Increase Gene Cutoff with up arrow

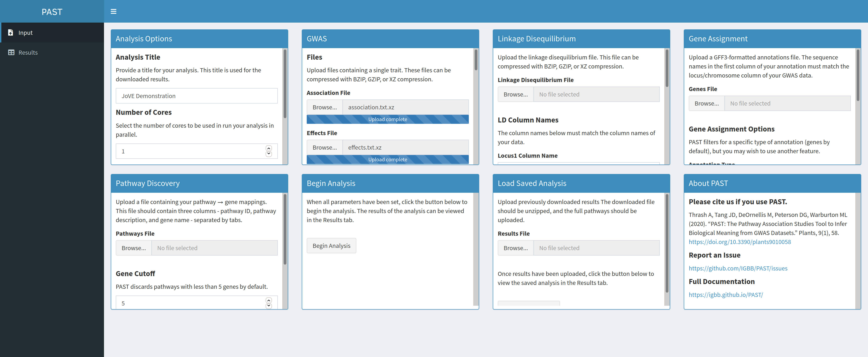tap(269, 301)
